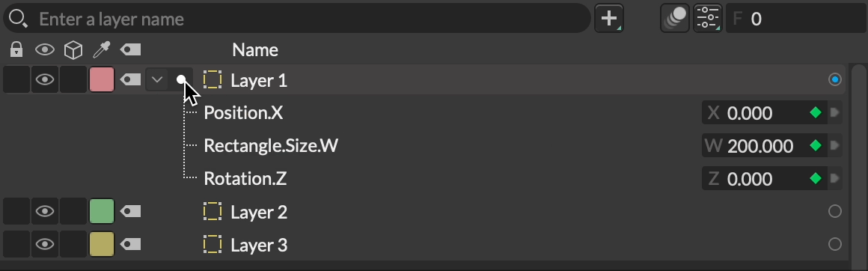Click the overlapping circles onion skin icon
This screenshot has width=868, height=271.
tap(675, 18)
